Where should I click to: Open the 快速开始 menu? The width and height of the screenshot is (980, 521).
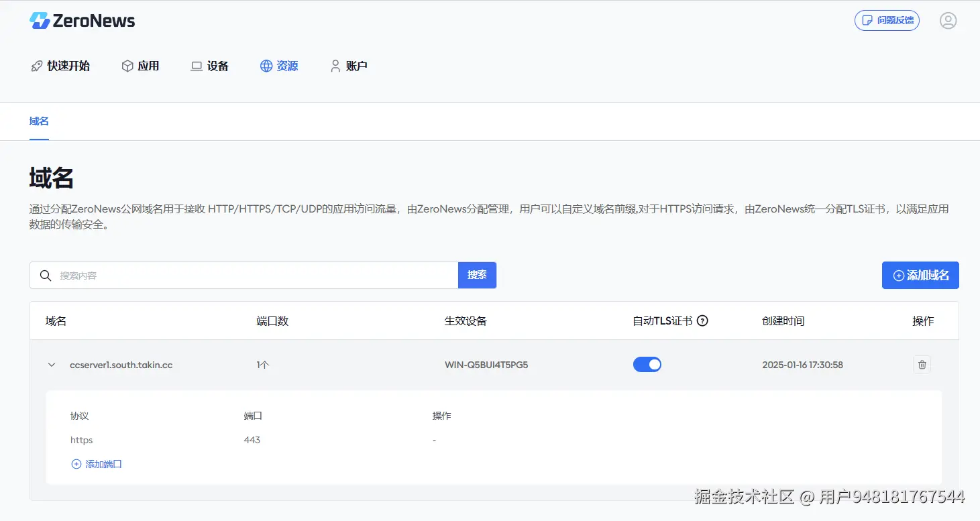[60, 66]
